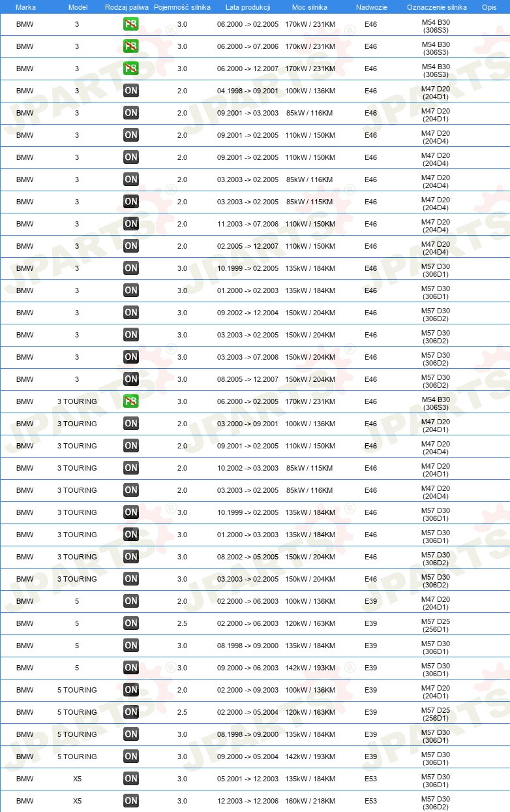Viewport: 510px width, 812px height.
Task: Click the Rodzaj paliwa column header
Action: [x=127, y=7]
